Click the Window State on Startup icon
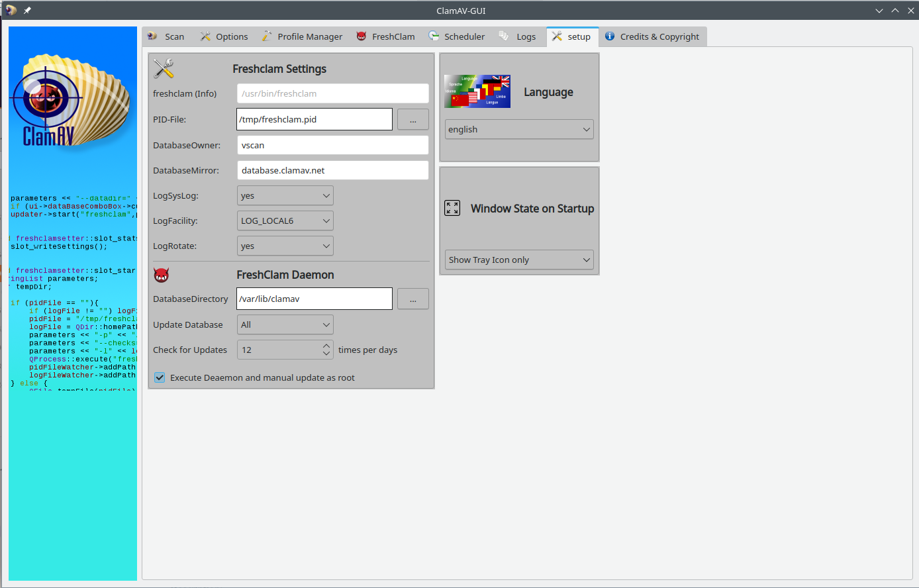919x588 pixels. [x=452, y=207]
